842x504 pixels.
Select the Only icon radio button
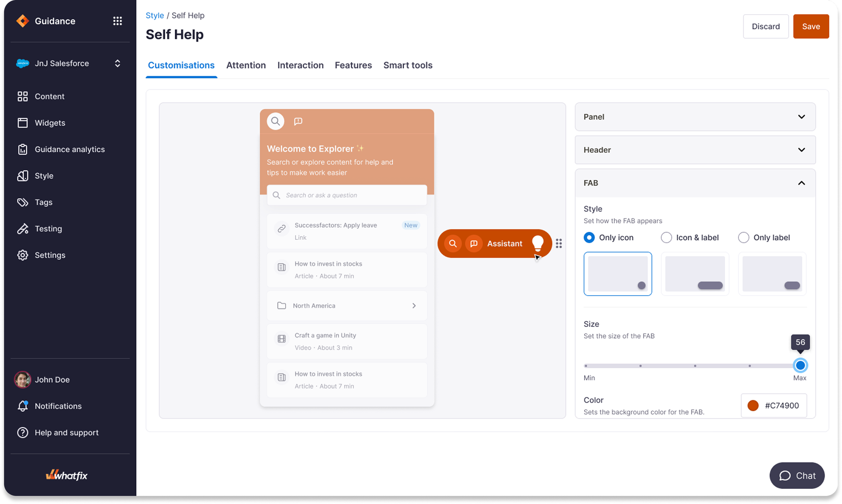(589, 238)
